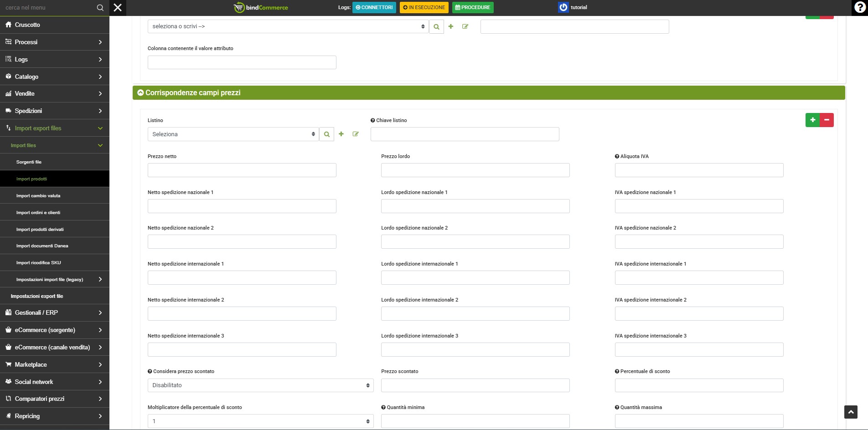Screen dimensions: 868x430
Task: Close the sidebar menu with X icon
Action: pyautogui.click(x=118, y=8)
